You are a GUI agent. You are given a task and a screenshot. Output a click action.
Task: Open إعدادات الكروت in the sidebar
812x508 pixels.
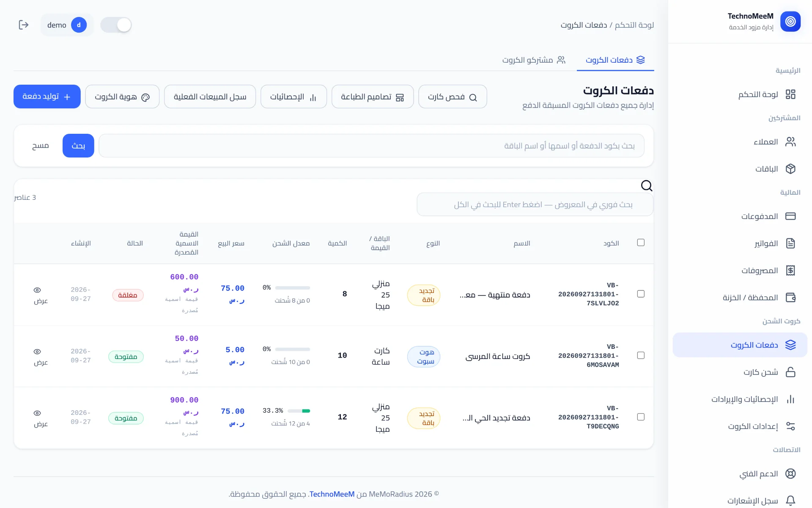[x=740, y=426]
